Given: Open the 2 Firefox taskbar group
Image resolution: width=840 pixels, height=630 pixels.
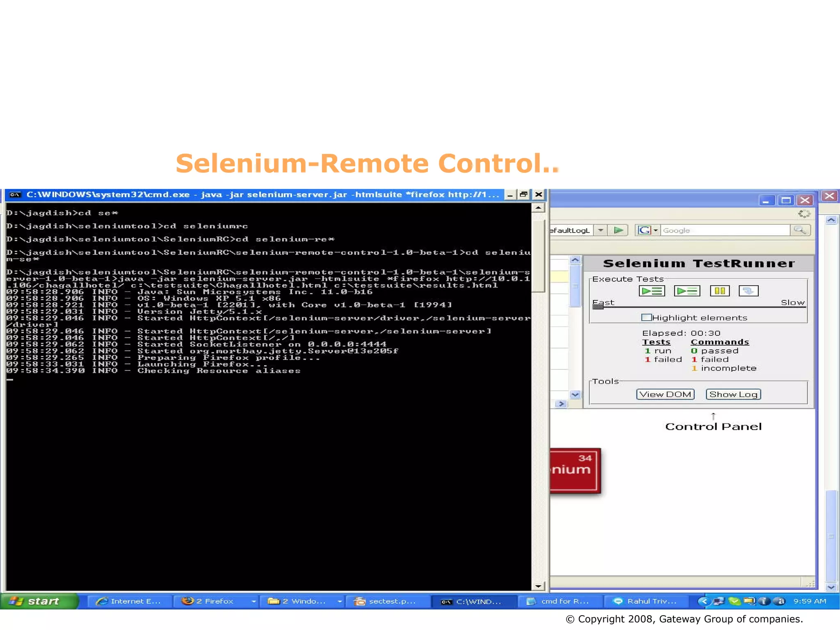Looking at the screenshot, I should click(215, 601).
